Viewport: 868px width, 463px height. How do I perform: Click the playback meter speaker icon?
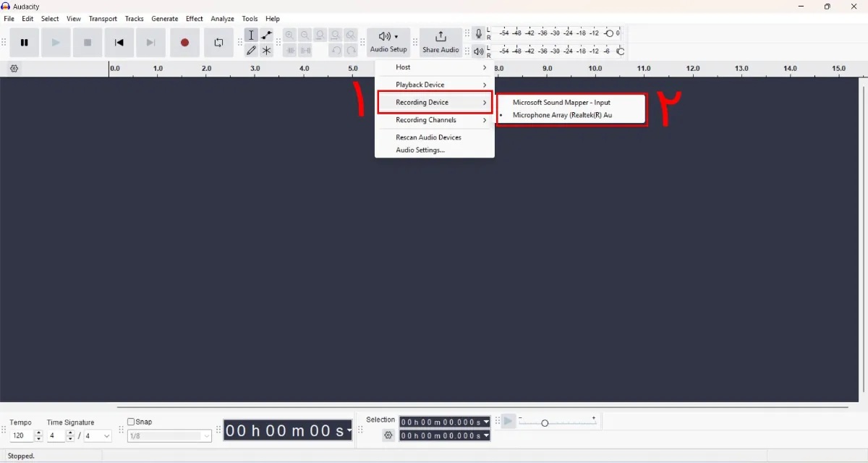[477, 51]
